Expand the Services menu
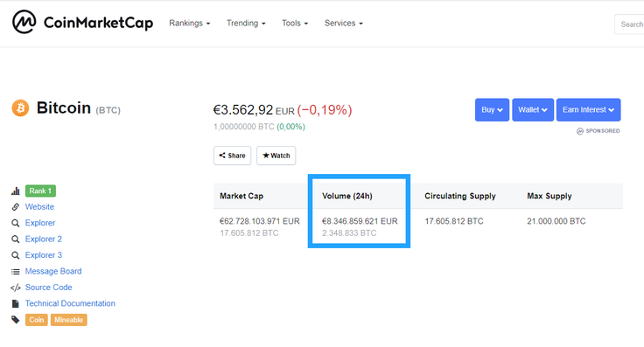Viewport: 644px width, 347px height. pyautogui.click(x=343, y=23)
